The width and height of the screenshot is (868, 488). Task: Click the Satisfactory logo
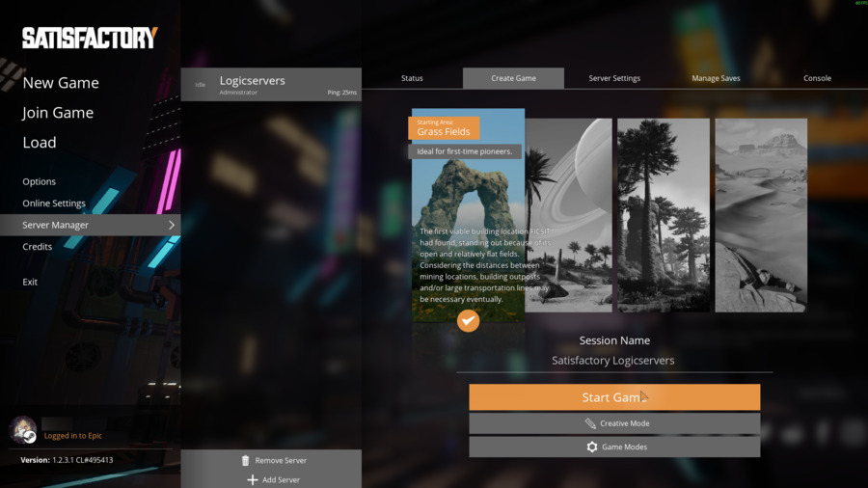point(91,39)
